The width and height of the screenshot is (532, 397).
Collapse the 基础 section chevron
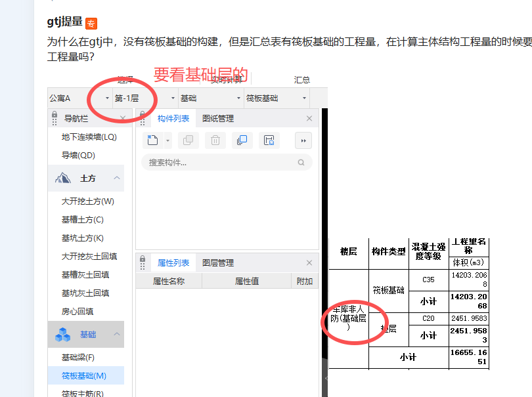pos(117,334)
